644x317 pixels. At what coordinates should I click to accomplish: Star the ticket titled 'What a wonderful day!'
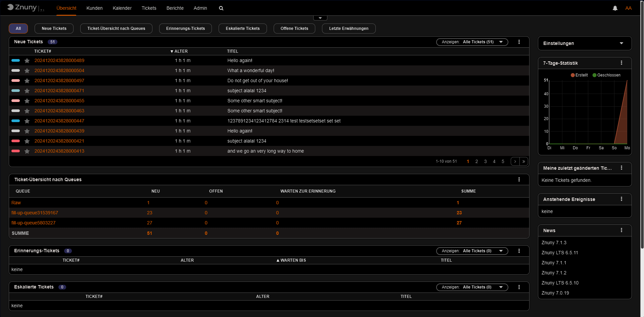coord(27,71)
